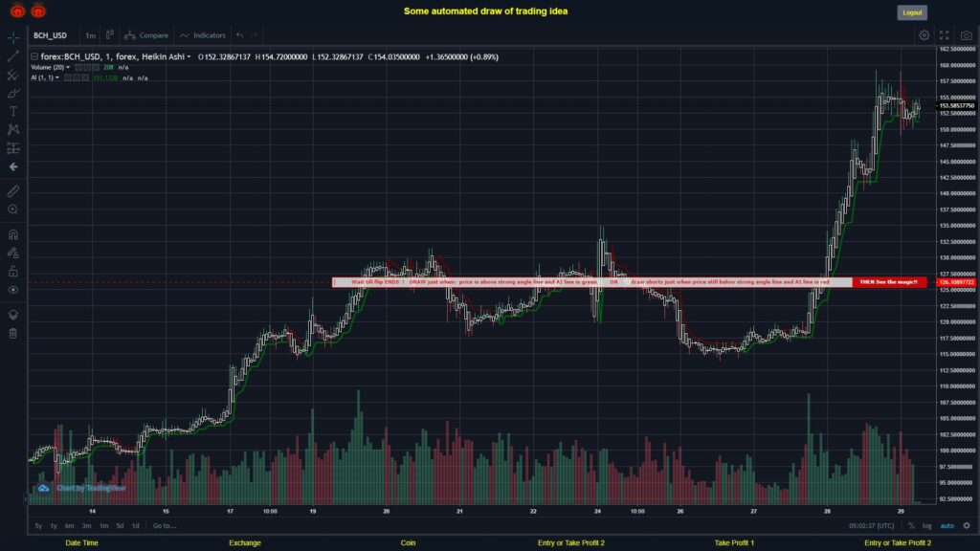
Task: Toggle lock all drawing tools
Action: [x=13, y=271]
